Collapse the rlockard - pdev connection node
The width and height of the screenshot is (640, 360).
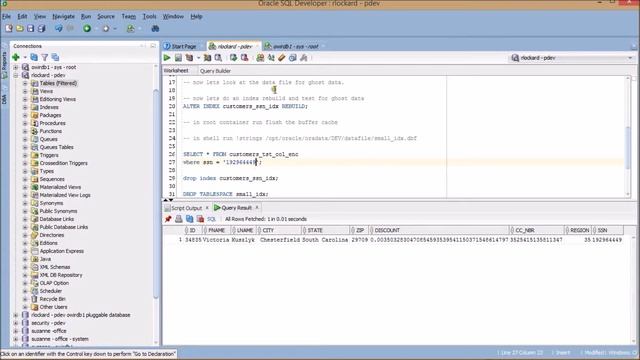(x=16, y=75)
